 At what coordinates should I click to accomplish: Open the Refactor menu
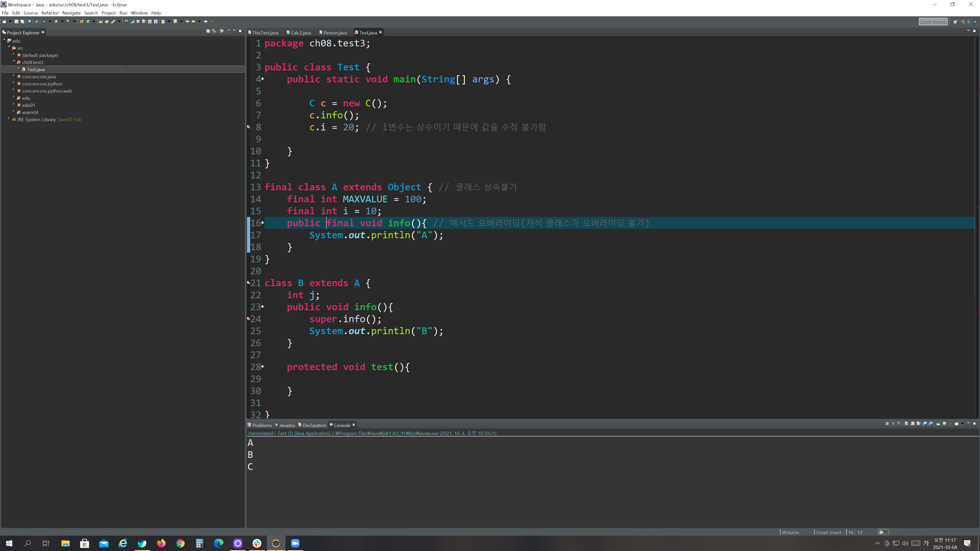pos(50,13)
